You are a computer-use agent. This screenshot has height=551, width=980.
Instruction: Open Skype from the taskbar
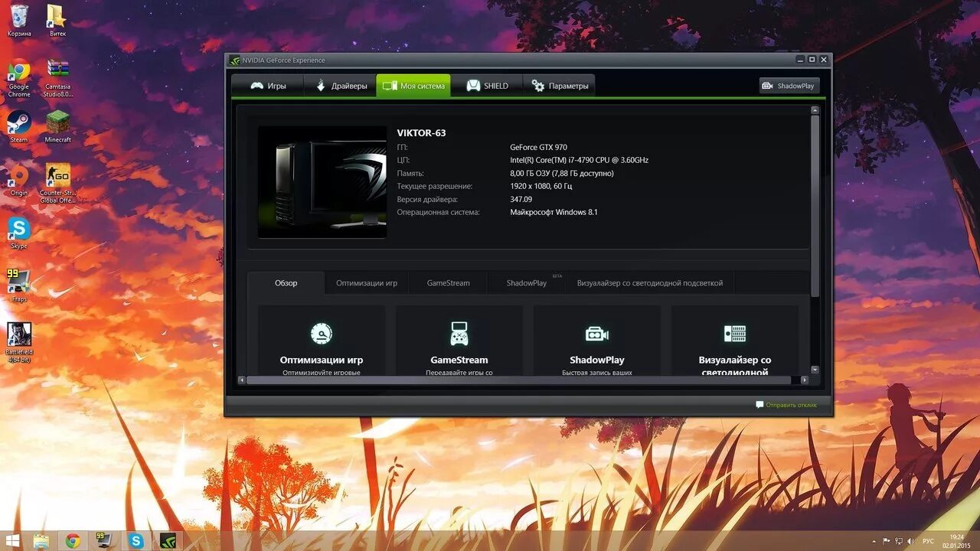tap(136, 541)
